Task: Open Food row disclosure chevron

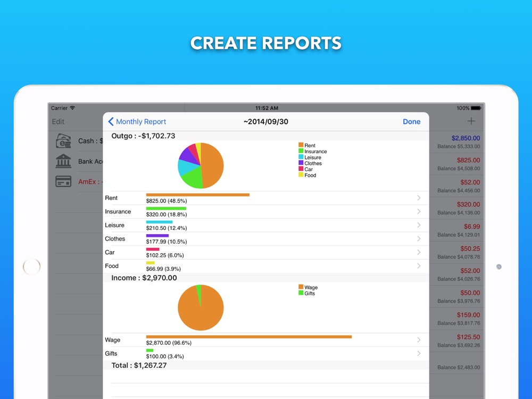Action: 419,265
